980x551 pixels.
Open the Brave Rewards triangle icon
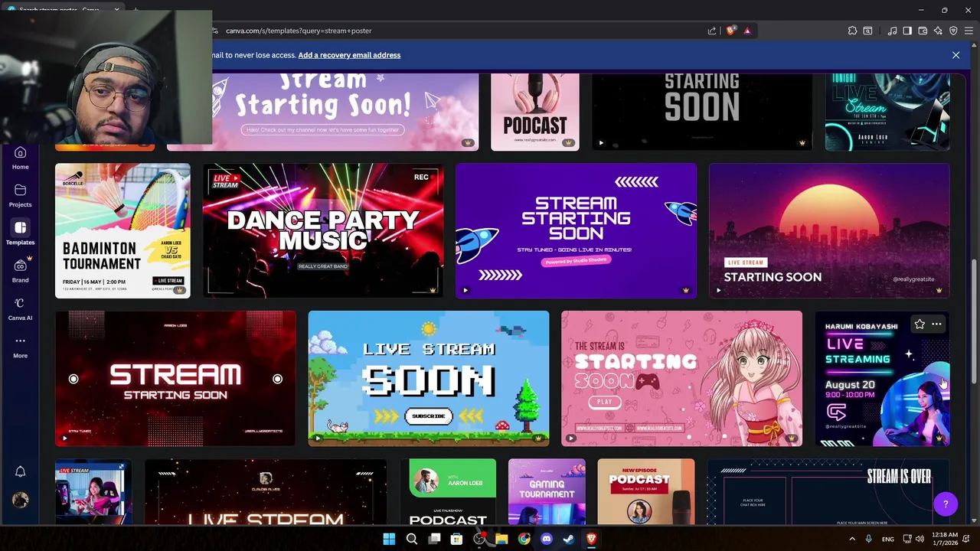pos(747,31)
